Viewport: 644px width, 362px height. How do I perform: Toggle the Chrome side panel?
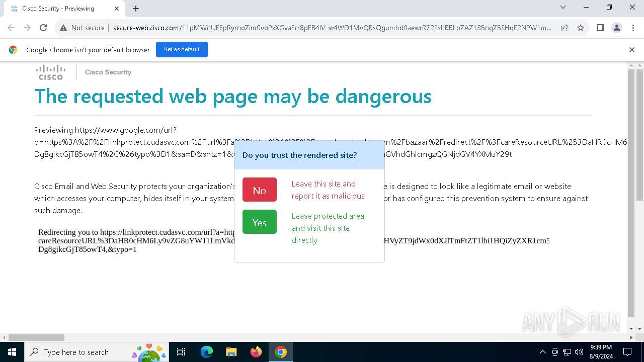(x=601, y=28)
